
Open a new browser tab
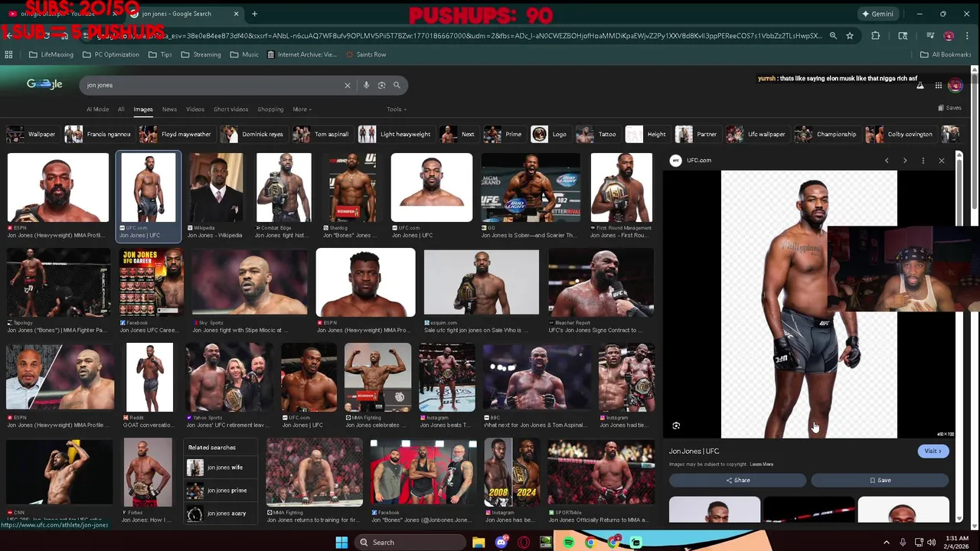point(254,14)
